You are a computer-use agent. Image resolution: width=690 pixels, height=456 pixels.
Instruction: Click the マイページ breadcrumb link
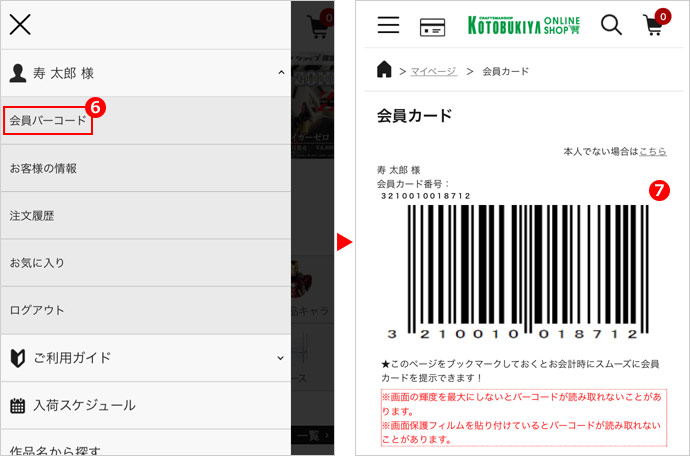433,71
